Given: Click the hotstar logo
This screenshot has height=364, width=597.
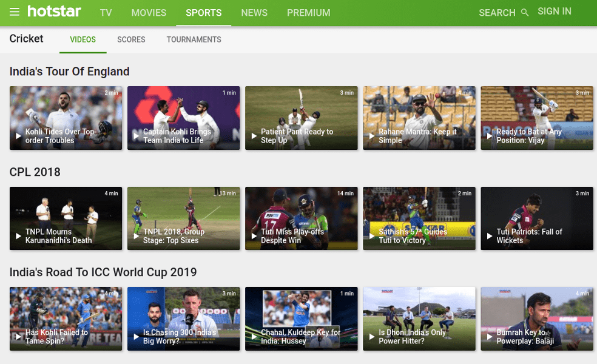Looking at the screenshot, I should (54, 11).
